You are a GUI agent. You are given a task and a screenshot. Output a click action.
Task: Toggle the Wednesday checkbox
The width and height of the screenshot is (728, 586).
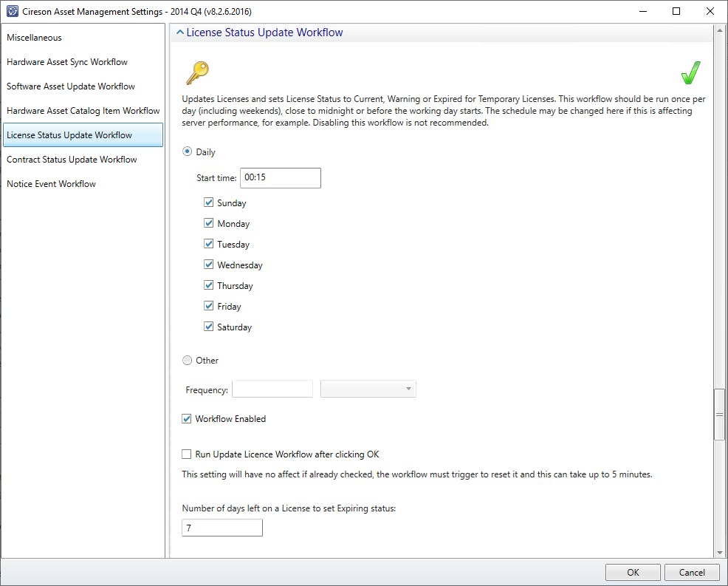[209, 265]
